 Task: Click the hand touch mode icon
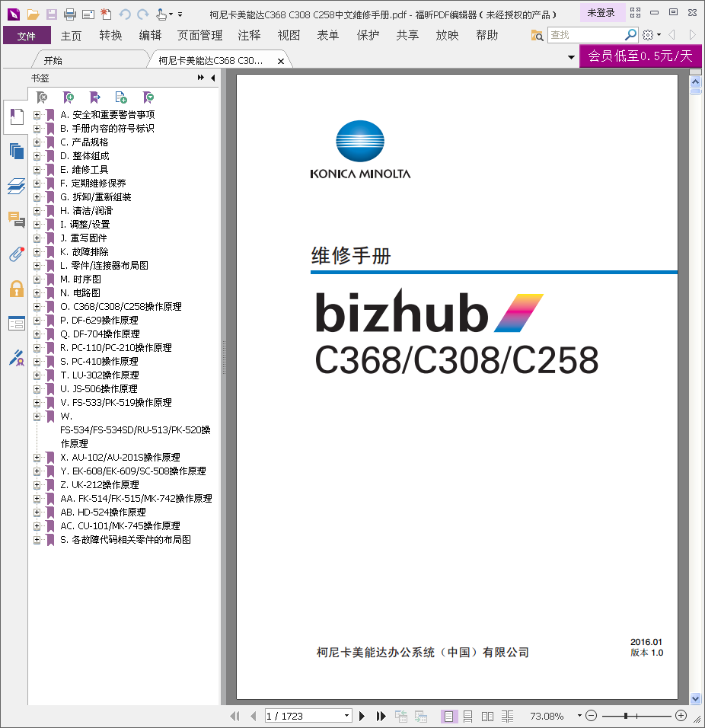click(x=161, y=14)
